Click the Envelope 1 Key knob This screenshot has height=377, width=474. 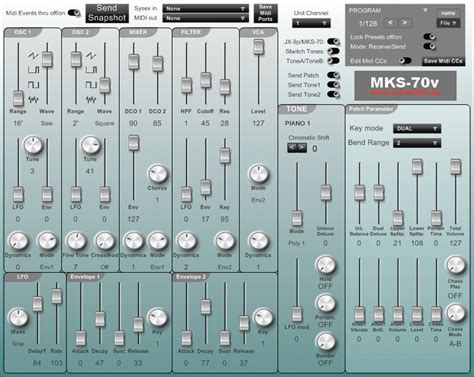click(157, 318)
